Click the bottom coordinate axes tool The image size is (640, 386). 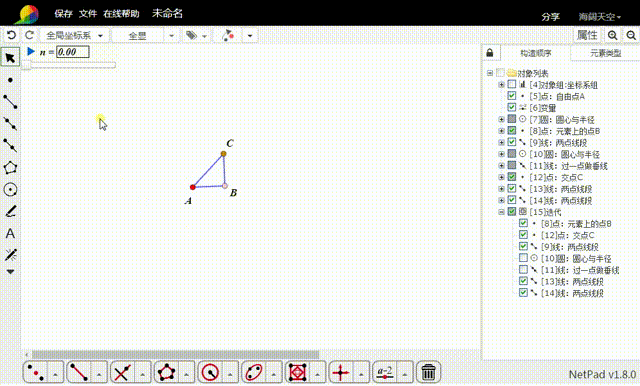coord(341,372)
